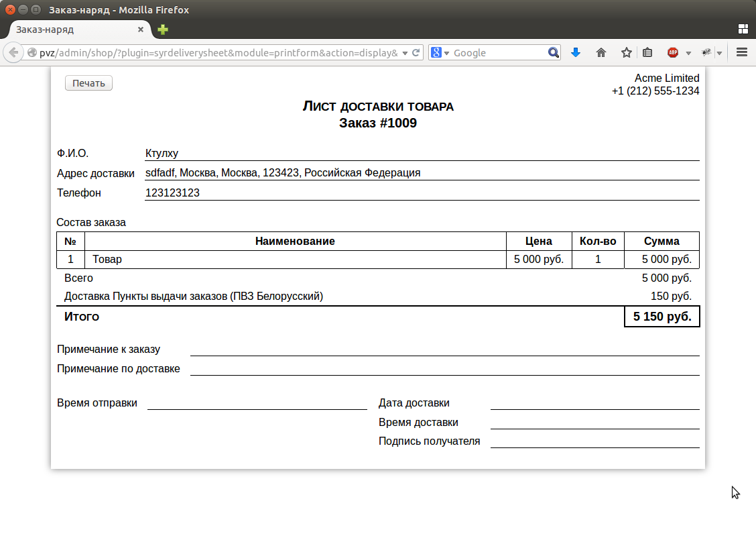This screenshot has width=756, height=536.
Task: Minimize the Firefox window
Action: click(23, 9)
